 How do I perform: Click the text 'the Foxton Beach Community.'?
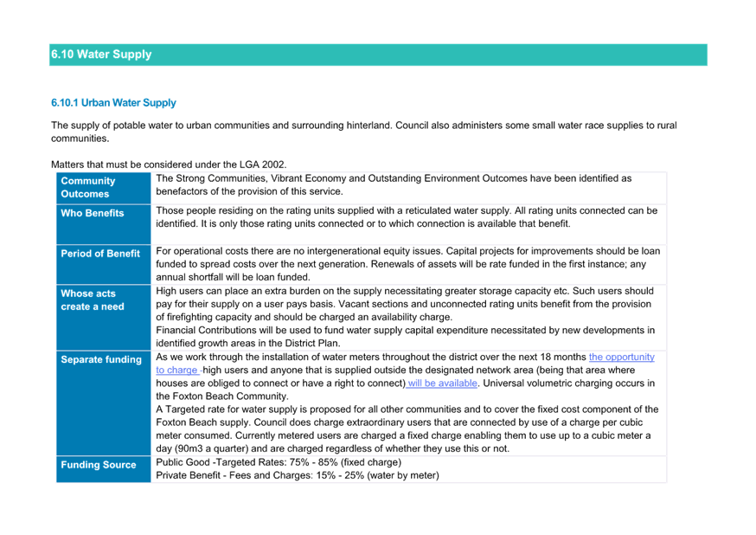point(221,396)
